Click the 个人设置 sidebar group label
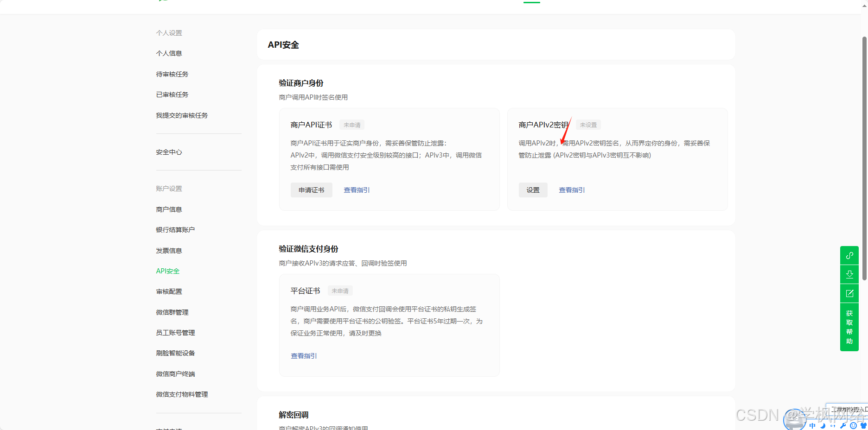Image resolution: width=868 pixels, height=430 pixels. pos(169,33)
